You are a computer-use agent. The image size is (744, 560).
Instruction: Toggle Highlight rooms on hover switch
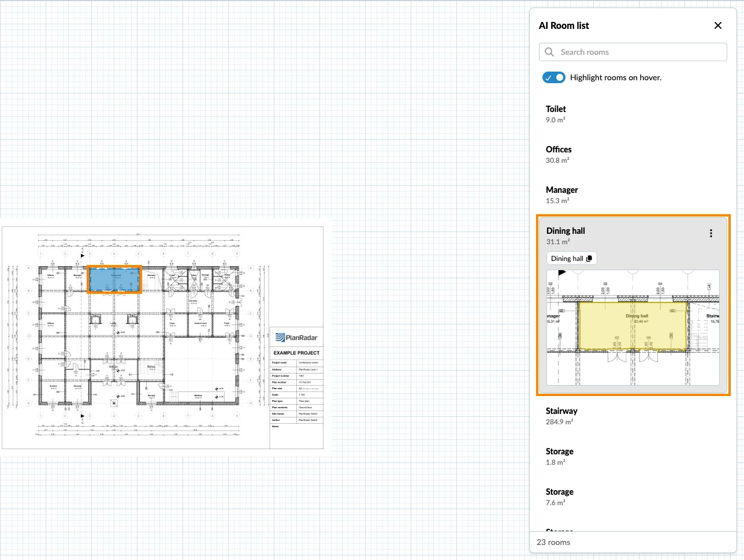tap(554, 77)
